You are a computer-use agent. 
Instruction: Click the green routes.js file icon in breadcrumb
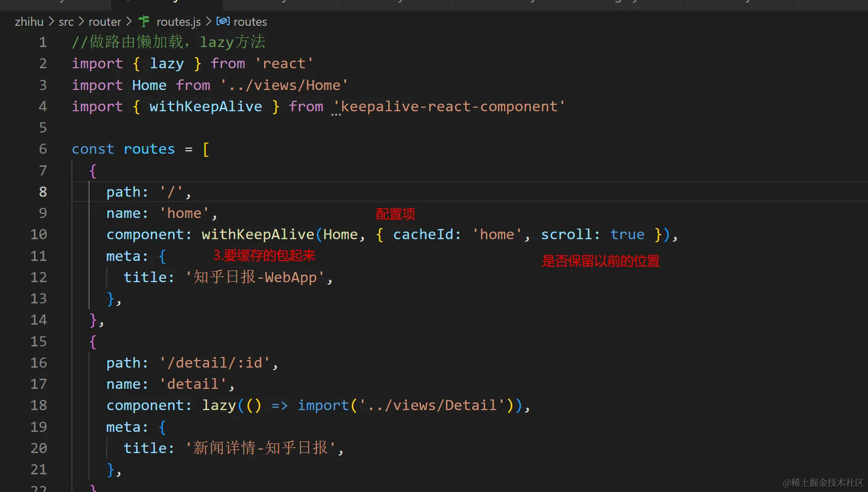[x=144, y=22]
